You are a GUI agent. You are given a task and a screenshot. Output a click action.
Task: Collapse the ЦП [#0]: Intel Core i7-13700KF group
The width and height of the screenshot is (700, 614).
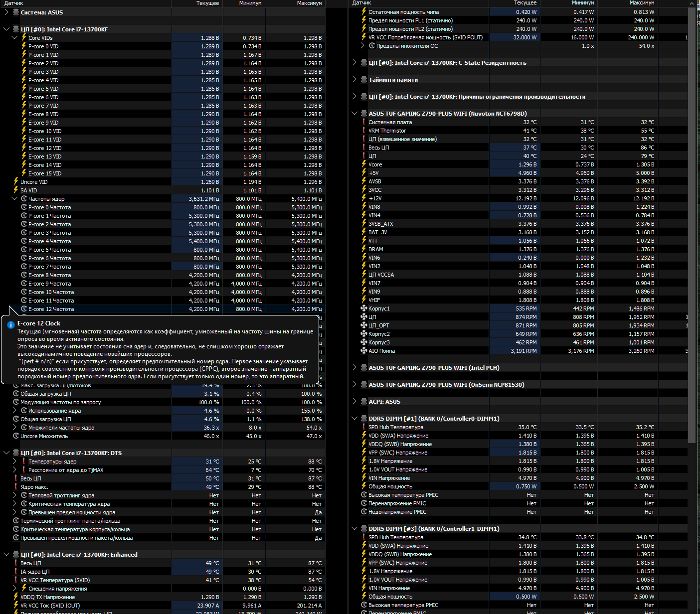click(6, 29)
